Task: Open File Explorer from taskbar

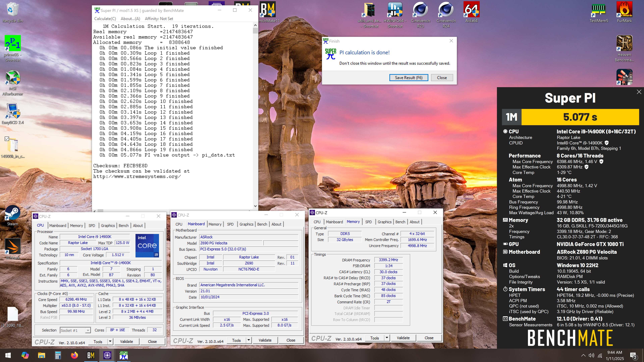Action: (x=41, y=355)
